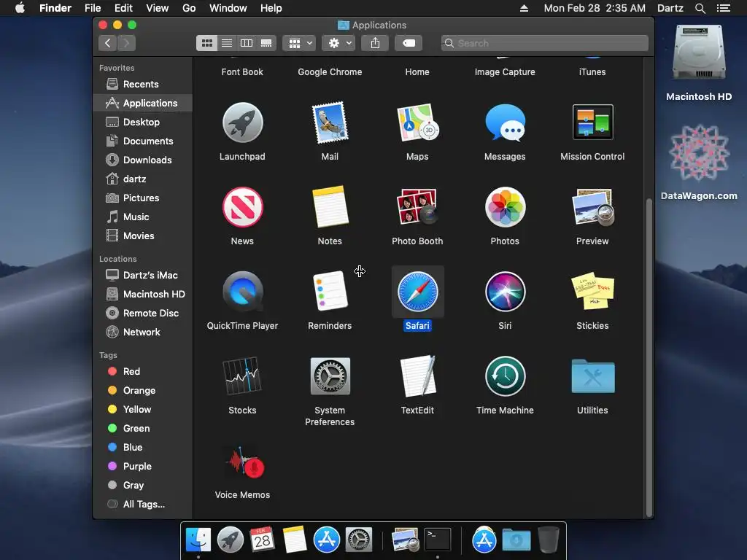Select the Maps app icon

point(417,122)
